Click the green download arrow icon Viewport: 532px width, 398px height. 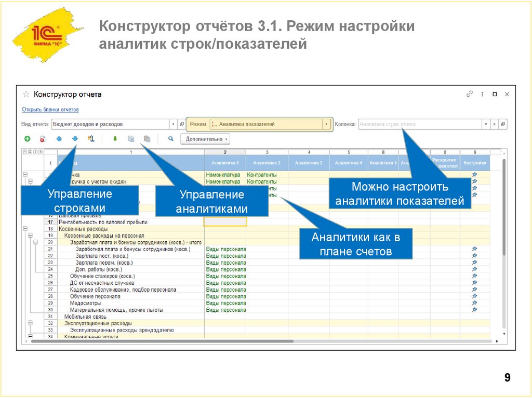[x=114, y=139]
